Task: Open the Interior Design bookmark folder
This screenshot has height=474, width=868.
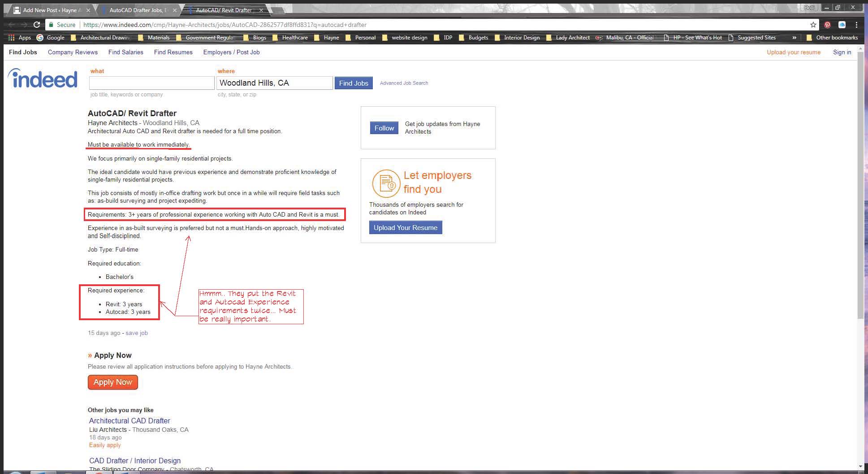Action: 517,38
